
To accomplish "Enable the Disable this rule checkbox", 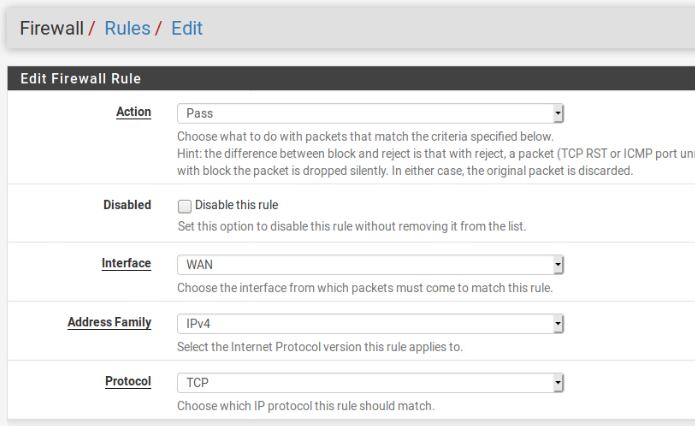I will tap(184, 206).
